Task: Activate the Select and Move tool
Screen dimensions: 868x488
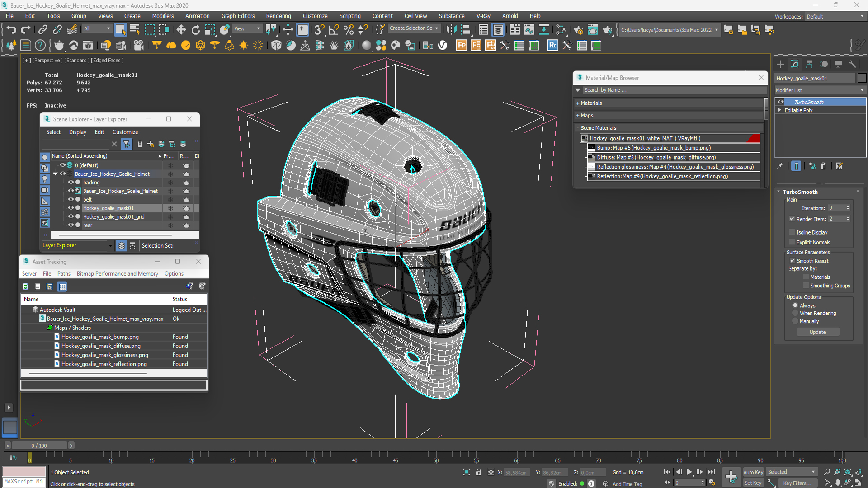Action: point(181,30)
